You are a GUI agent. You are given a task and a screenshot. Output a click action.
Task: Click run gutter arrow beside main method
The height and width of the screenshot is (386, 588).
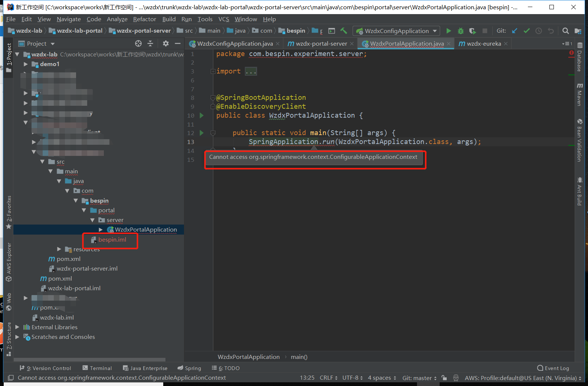pyautogui.click(x=201, y=133)
